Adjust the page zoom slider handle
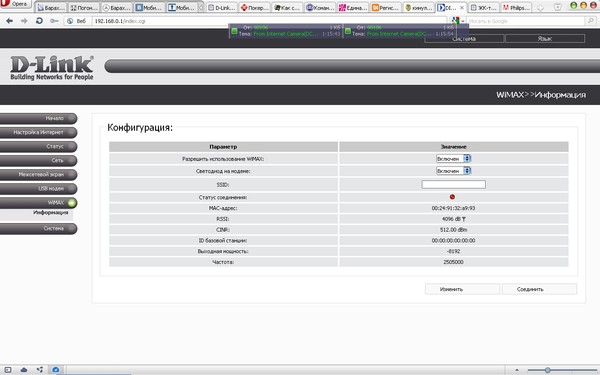The height and width of the screenshot is (375, 600). [548, 370]
